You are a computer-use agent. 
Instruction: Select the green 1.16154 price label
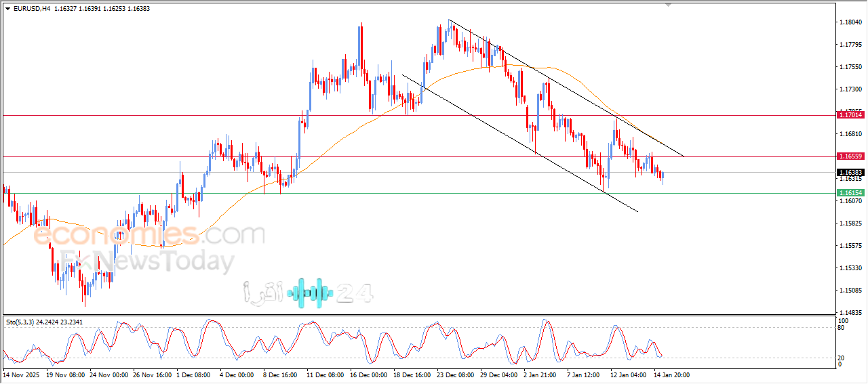coord(850,193)
